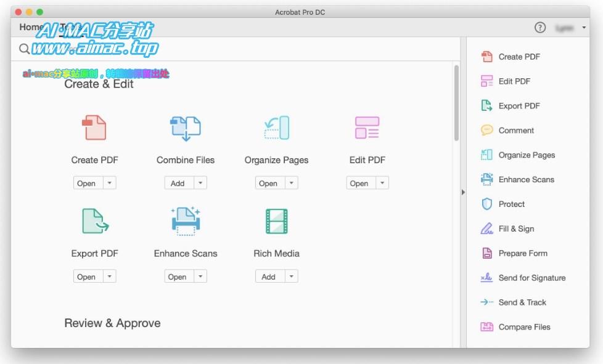
Task: Expand dropdown arrow beside Edit PDF Open
Action: click(x=382, y=183)
